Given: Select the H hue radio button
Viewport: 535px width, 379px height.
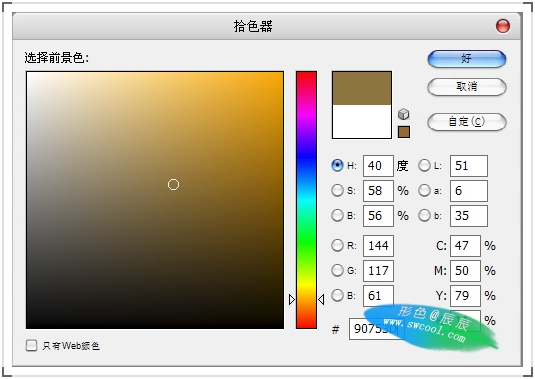Looking at the screenshot, I should point(337,165).
